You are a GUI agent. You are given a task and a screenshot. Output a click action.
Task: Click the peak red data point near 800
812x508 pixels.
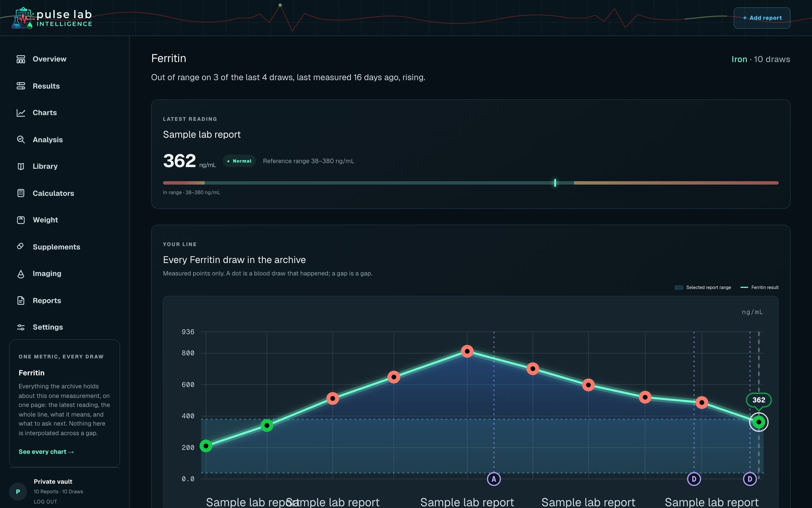(x=467, y=351)
